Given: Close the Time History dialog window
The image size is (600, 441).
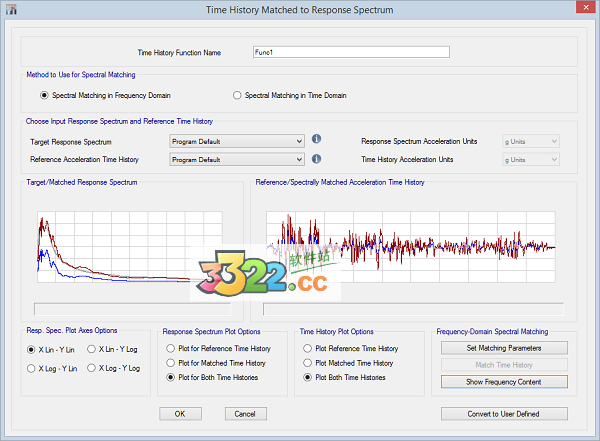Looking at the screenshot, I should pos(581,11).
